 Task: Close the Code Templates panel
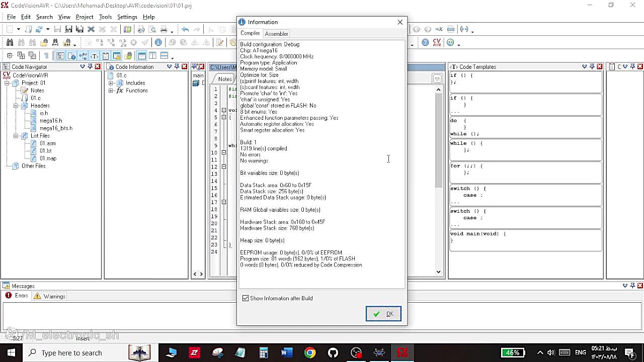(x=599, y=67)
